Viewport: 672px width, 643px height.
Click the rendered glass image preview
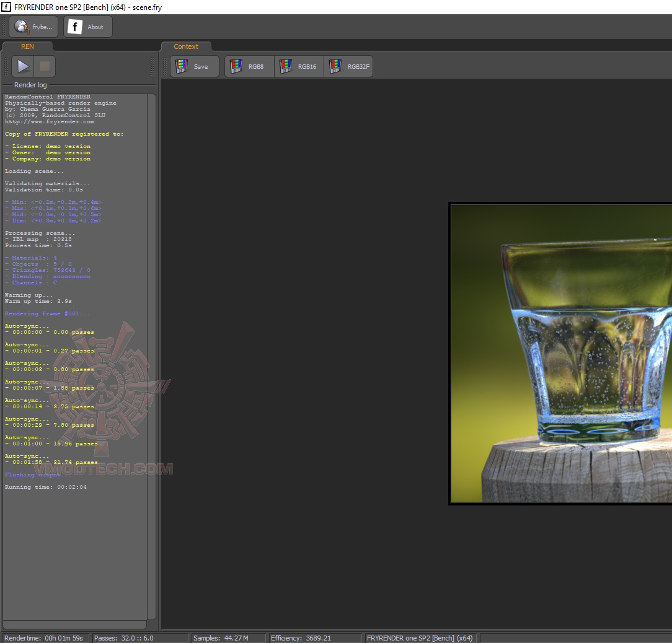click(x=561, y=354)
